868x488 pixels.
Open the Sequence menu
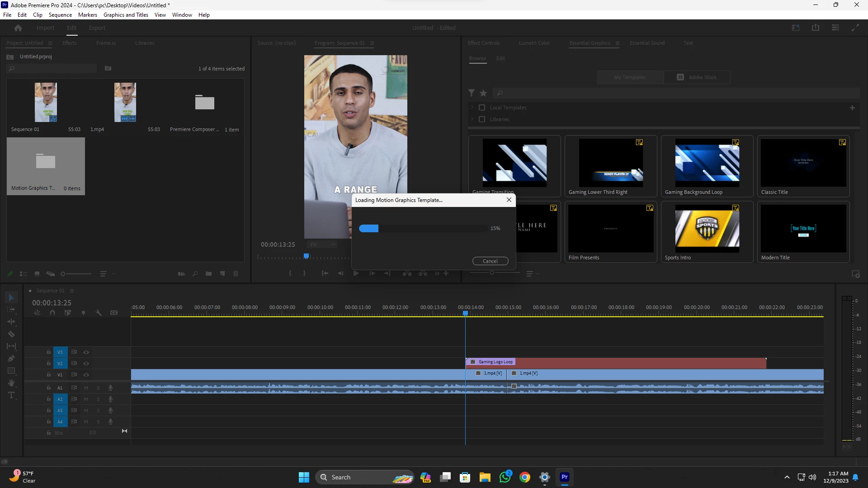(60, 15)
